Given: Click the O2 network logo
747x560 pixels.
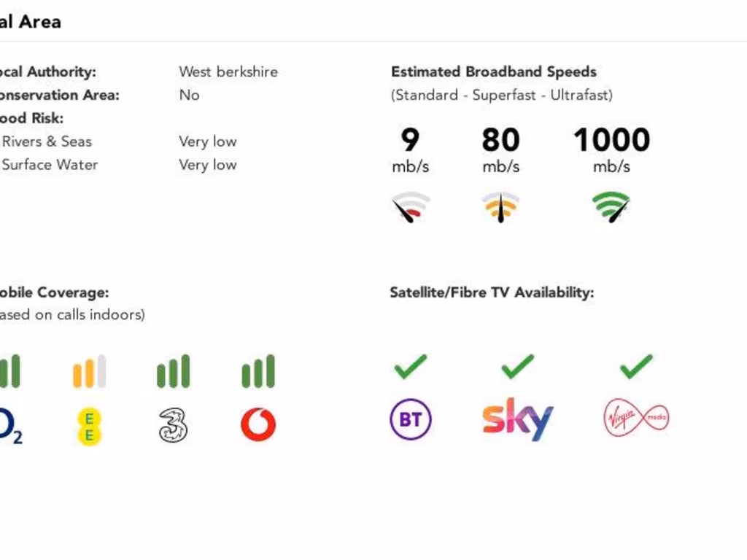Looking at the screenshot, I should coord(10,425).
